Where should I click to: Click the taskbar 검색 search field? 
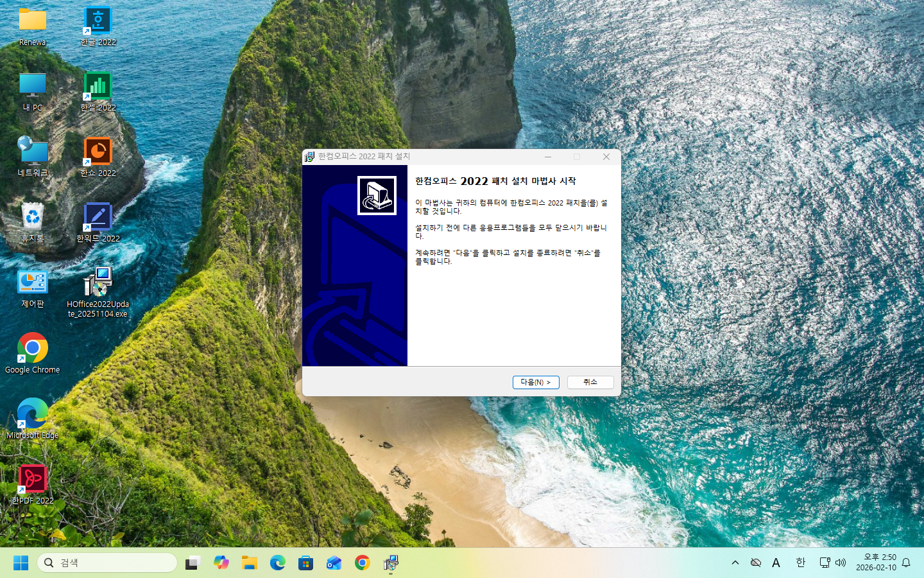pyautogui.click(x=107, y=563)
